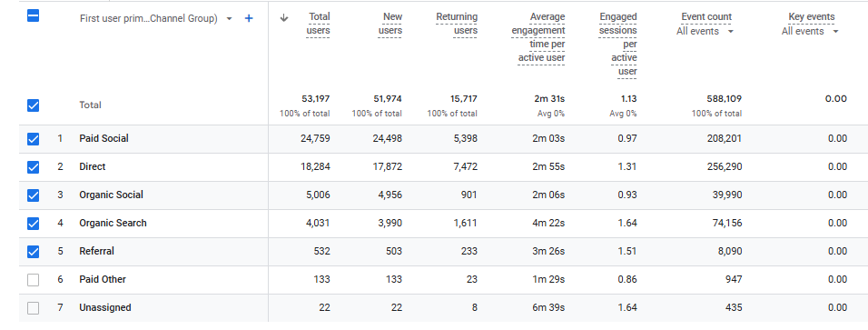Sort by the New users column header
This screenshot has width=868, height=330.
tap(390, 24)
